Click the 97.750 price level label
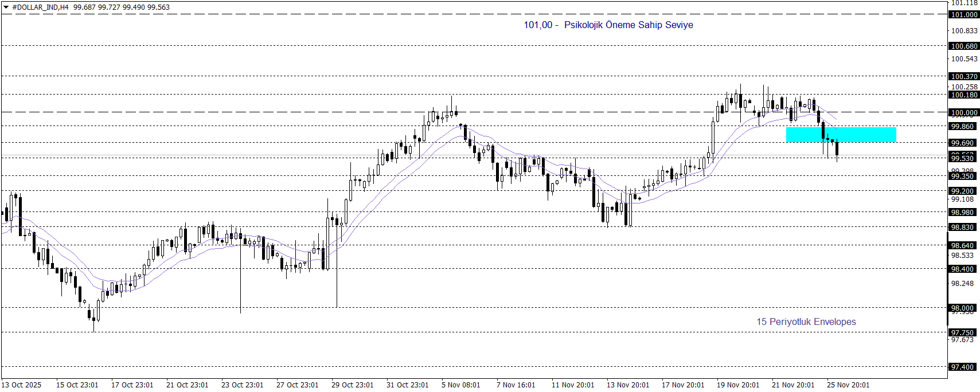Screen dimensions: 980x392 pyautogui.click(x=963, y=333)
